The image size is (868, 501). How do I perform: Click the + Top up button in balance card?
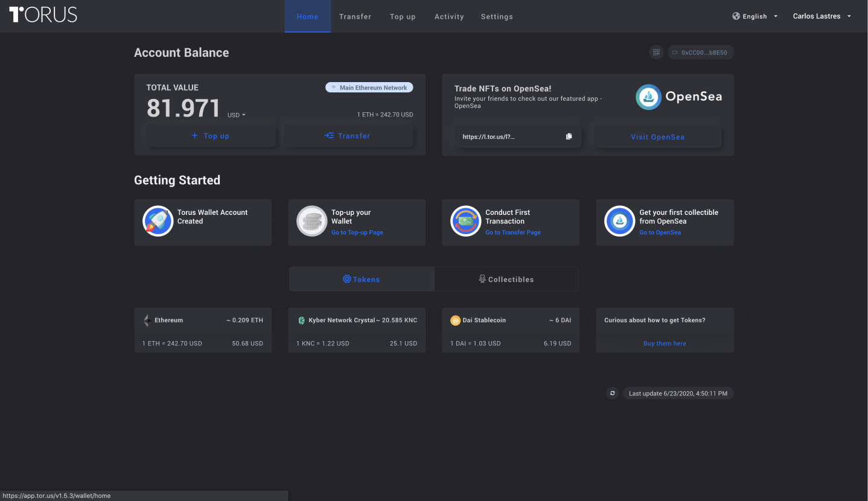tap(211, 136)
